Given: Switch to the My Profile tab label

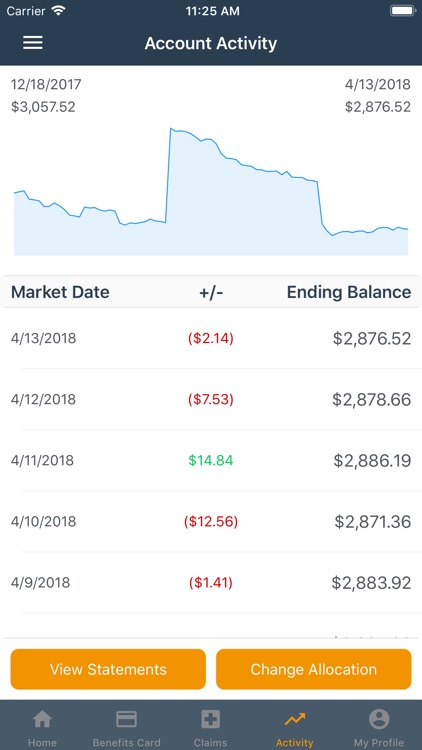Looking at the screenshot, I should tap(379, 742).
